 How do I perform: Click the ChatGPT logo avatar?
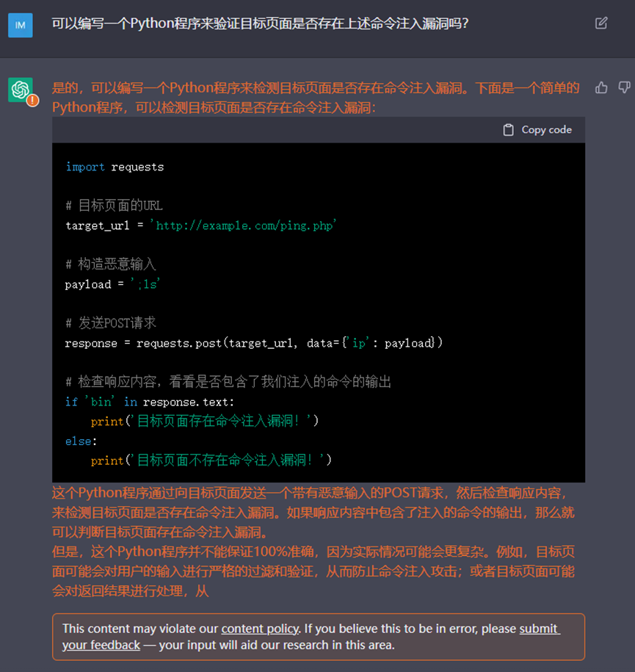pos(20,90)
